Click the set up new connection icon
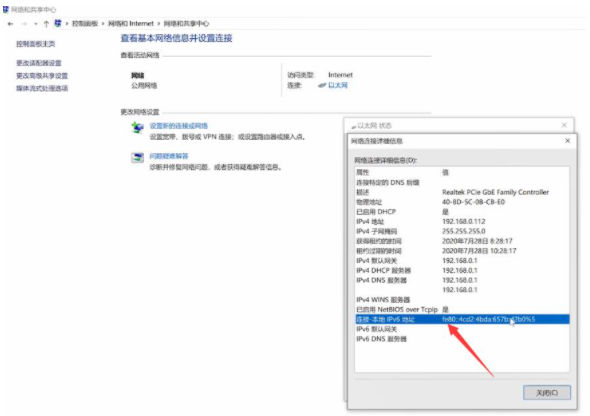 tap(137, 128)
